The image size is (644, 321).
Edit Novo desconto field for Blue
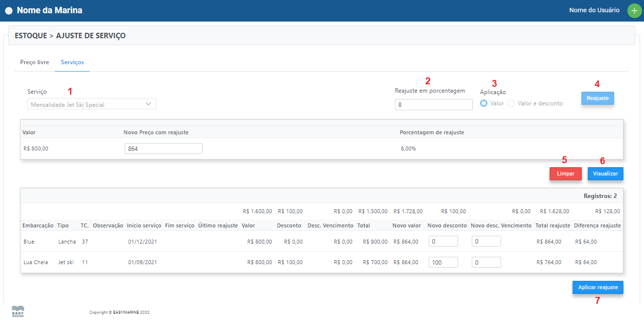click(x=443, y=241)
